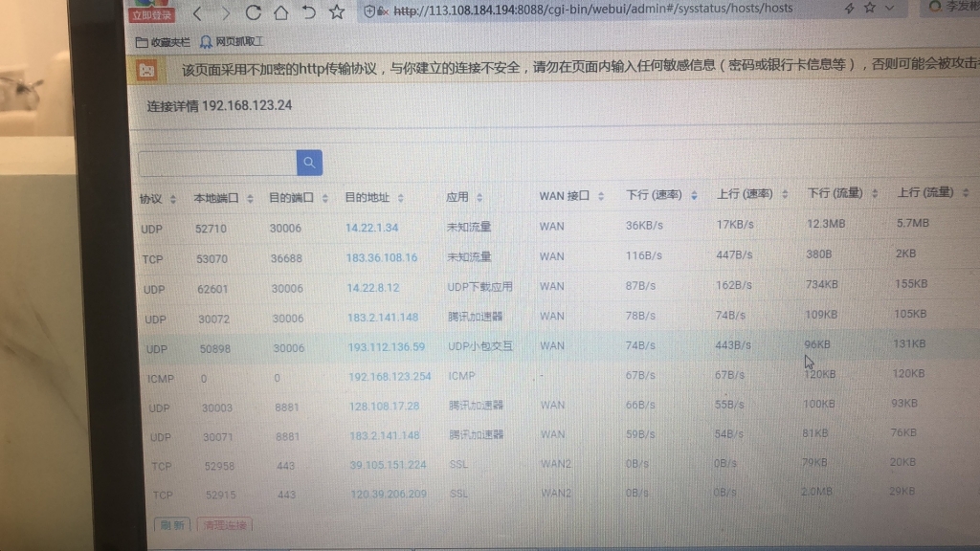The height and width of the screenshot is (551, 980).
Task: Click the insecure connection shield icon
Action: (x=371, y=11)
